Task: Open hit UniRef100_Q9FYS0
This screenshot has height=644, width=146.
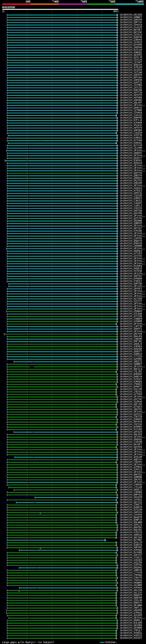Action: (131, 22)
